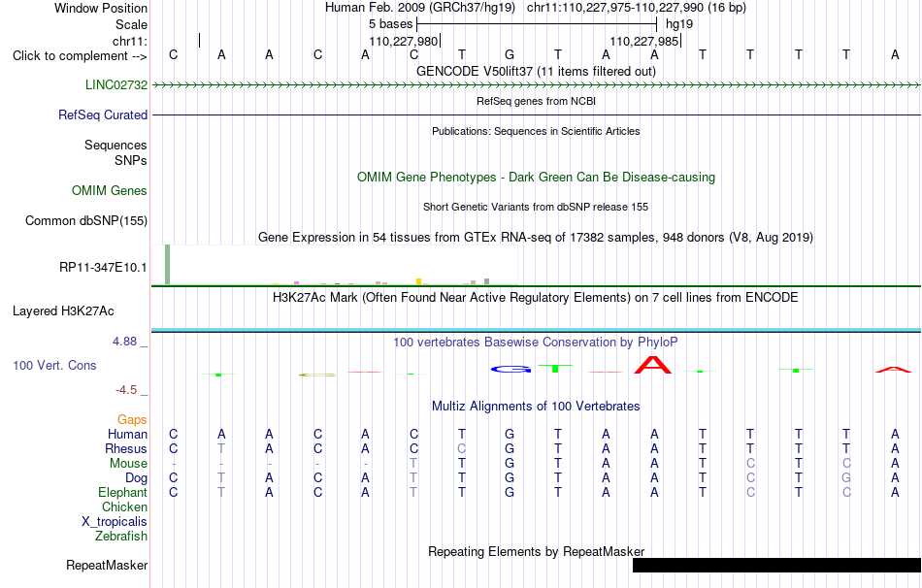The height and width of the screenshot is (588, 922).
Task: Click the Zebrafish species row label
Action: [x=121, y=536]
